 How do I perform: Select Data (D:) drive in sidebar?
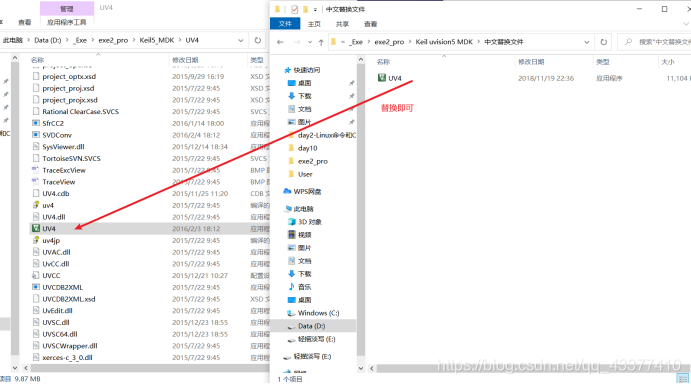(x=312, y=326)
